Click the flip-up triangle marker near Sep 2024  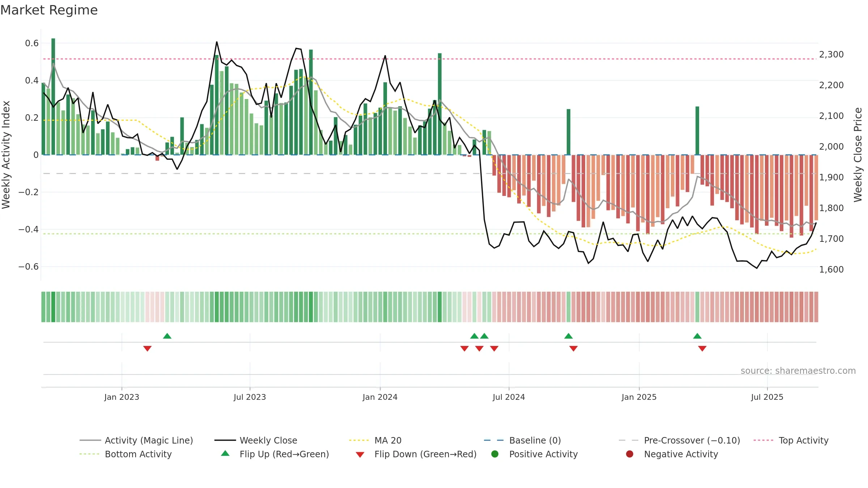pos(569,336)
